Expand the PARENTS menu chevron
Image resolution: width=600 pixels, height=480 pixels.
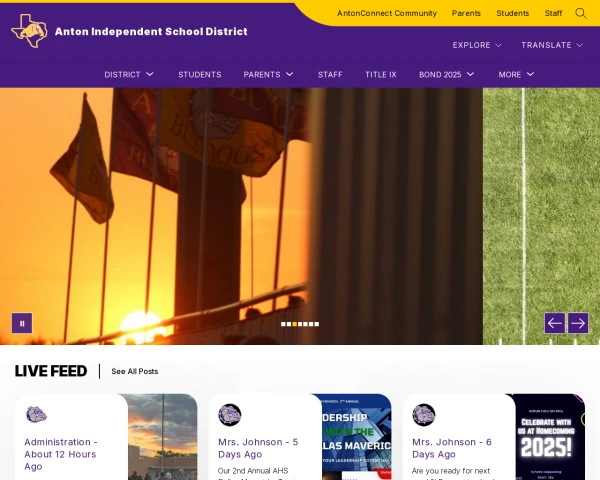290,74
